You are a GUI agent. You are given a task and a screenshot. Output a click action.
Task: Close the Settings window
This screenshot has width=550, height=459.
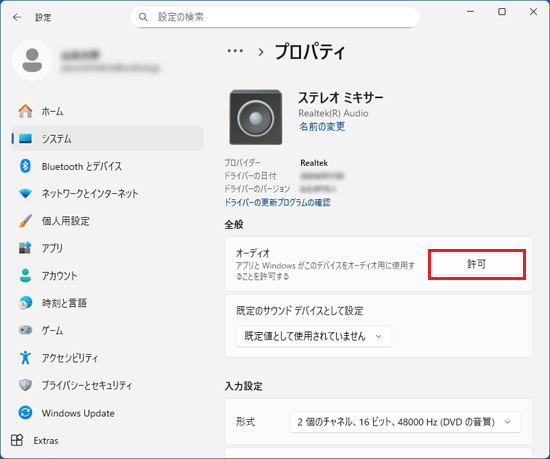tap(533, 12)
